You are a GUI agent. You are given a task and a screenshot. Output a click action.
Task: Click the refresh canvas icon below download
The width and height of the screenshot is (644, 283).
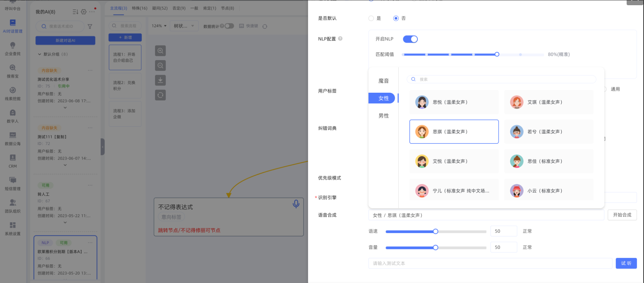coord(160,95)
